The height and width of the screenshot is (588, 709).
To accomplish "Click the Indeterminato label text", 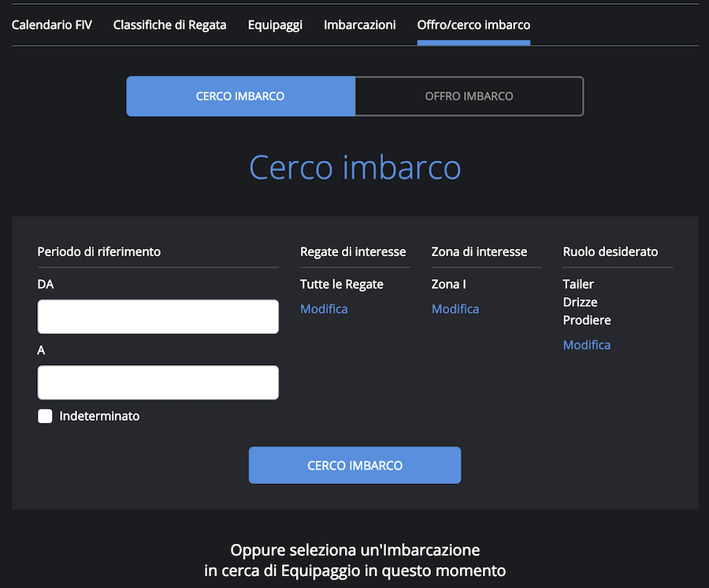I will [x=99, y=416].
